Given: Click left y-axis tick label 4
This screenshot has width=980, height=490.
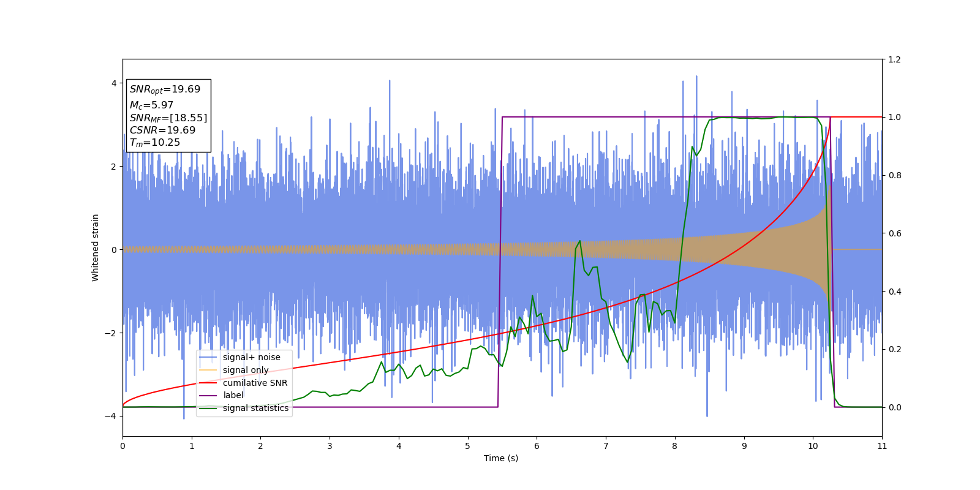Looking at the screenshot, I should [x=114, y=83].
